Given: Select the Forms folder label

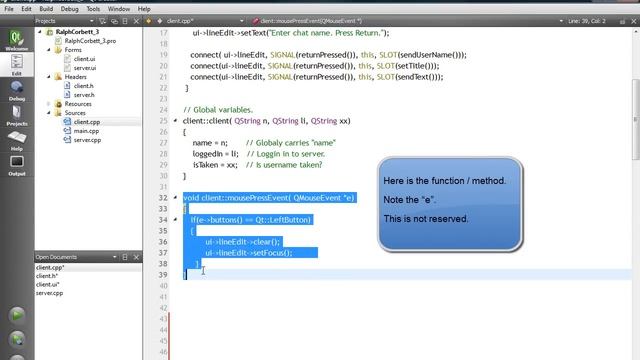Looking at the screenshot, I should (73, 50).
